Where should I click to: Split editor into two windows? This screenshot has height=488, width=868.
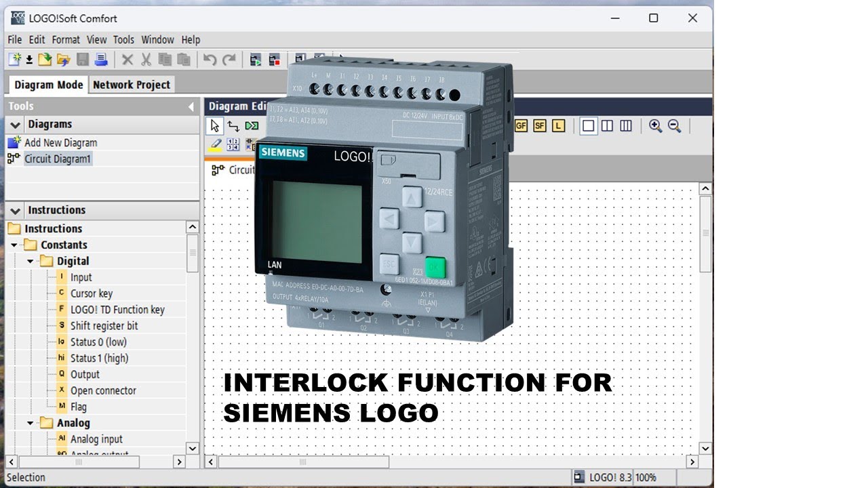tap(608, 125)
